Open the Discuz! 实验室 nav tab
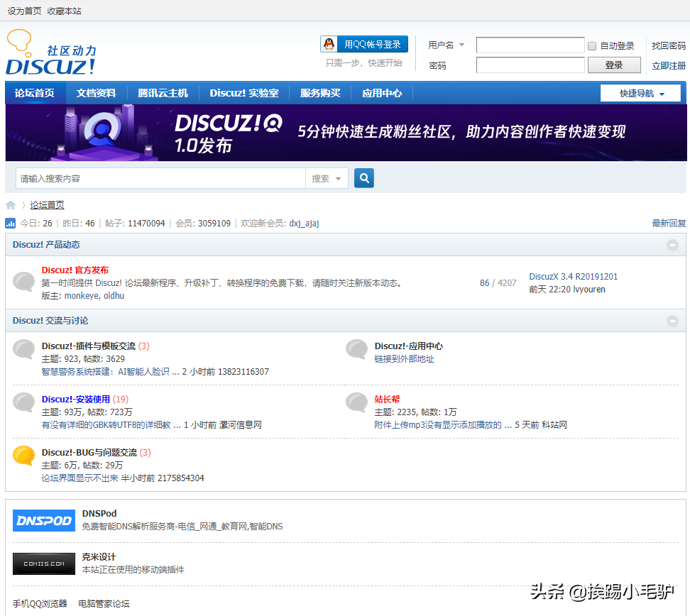The width and height of the screenshot is (690, 616). [x=244, y=93]
